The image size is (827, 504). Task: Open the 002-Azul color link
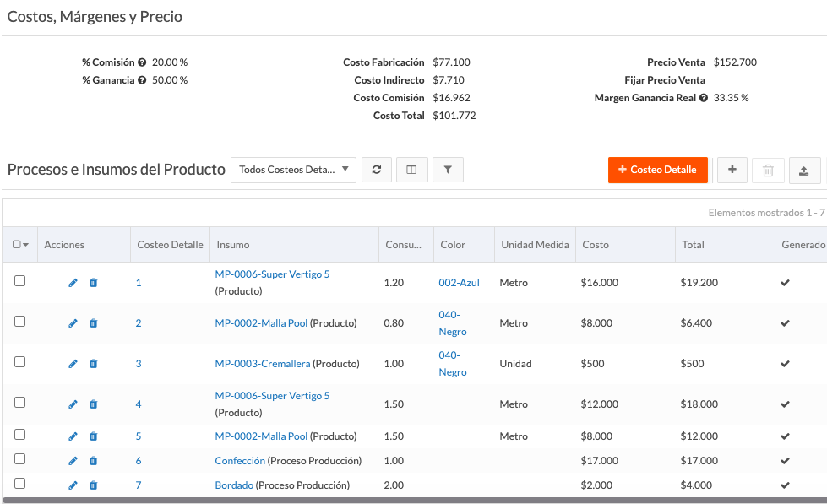click(459, 283)
